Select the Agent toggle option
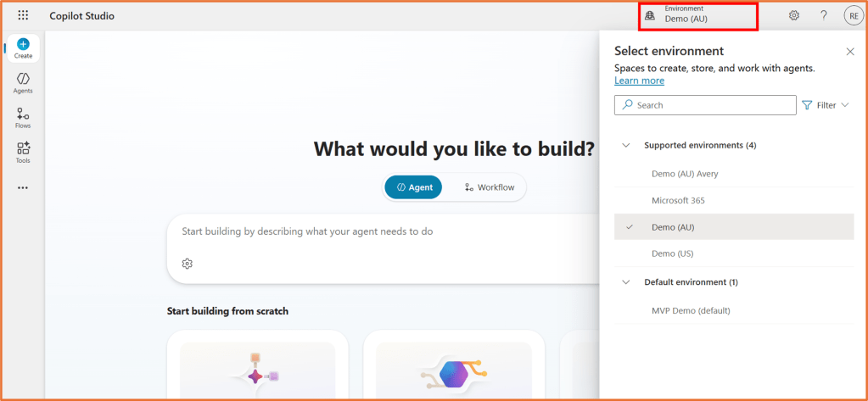868x401 pixels. 413,187
